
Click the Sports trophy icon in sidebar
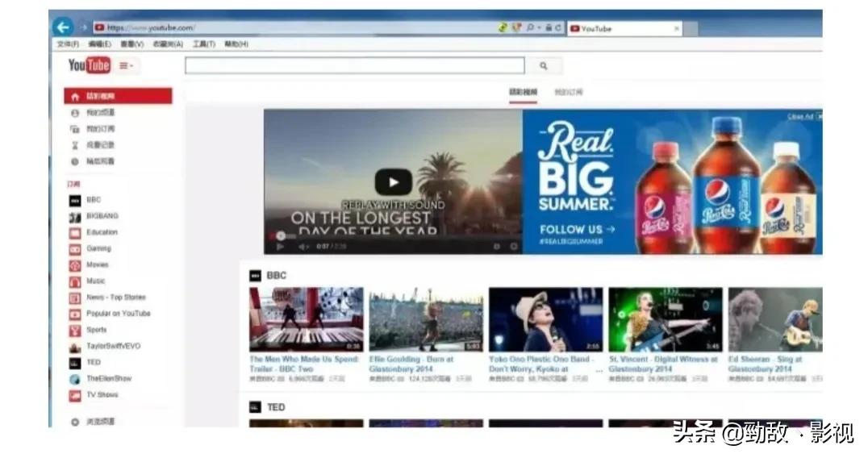point(75,331)
